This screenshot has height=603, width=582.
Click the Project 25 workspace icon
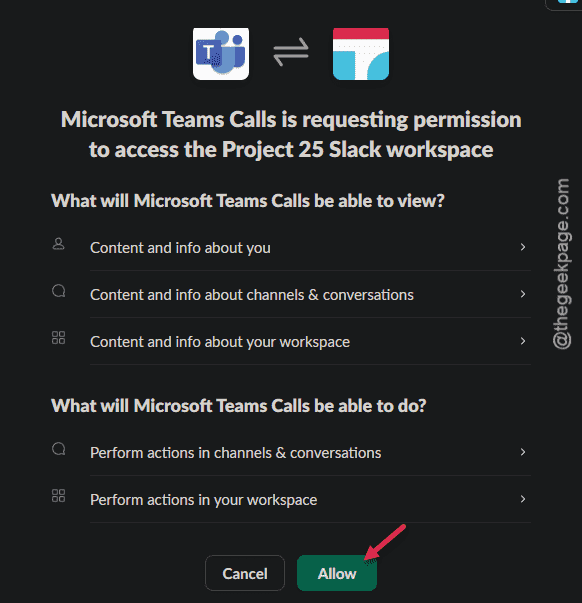(x=361, y=54)
